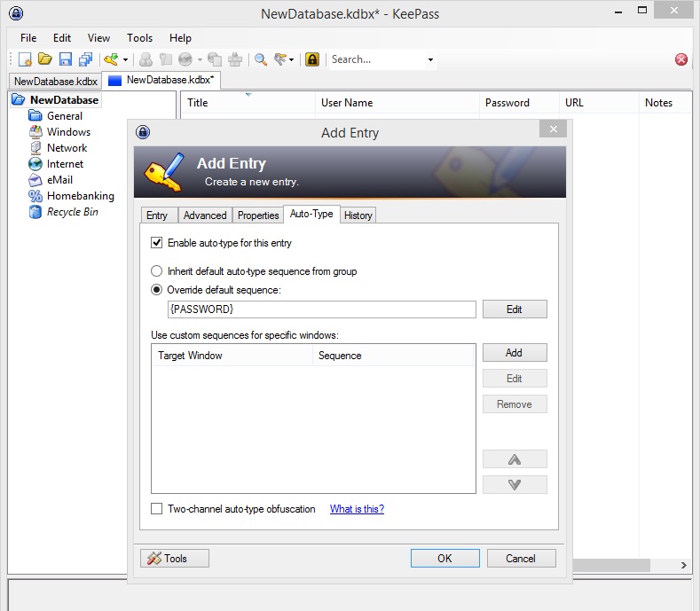Open the Help menu
Screen dimensions: 700x611
pos(180,38)
